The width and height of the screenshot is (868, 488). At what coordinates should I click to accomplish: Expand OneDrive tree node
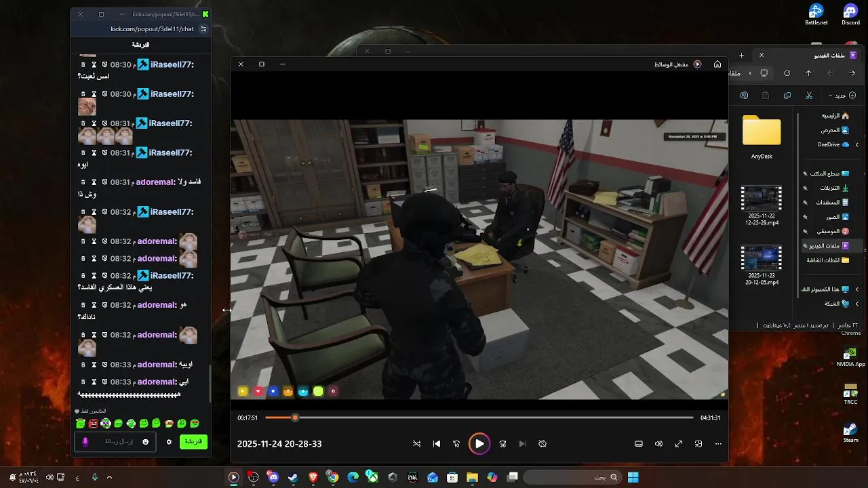point(856,144)
